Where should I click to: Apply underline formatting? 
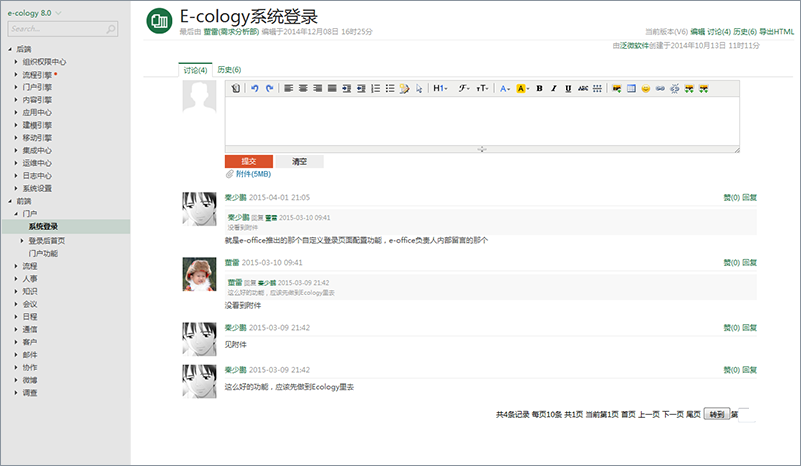tap(568, 88)
